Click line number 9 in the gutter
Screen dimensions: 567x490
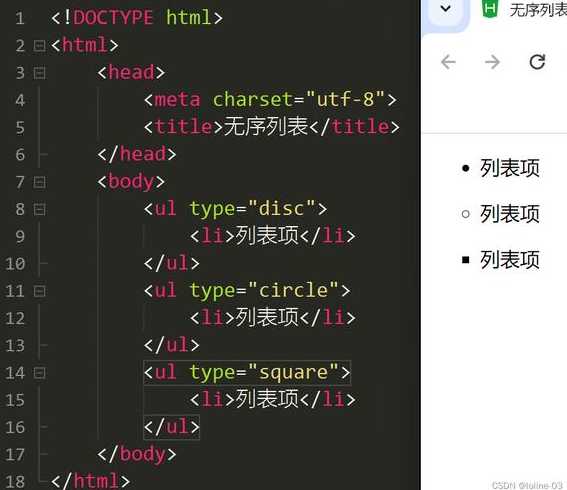(x=20, y=237)
